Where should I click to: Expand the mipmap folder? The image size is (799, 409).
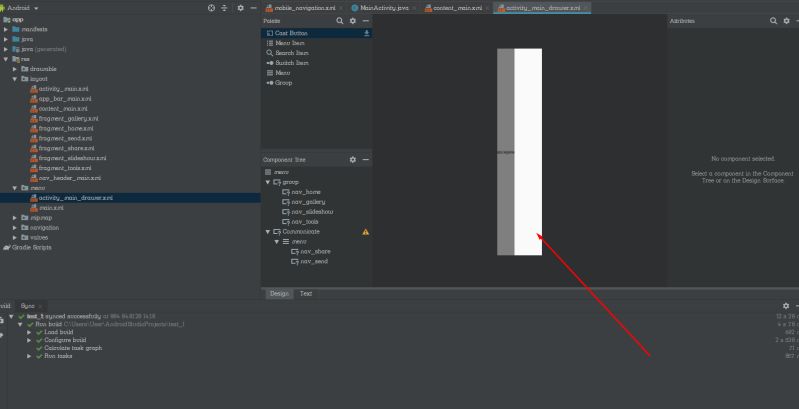[15, 218]
